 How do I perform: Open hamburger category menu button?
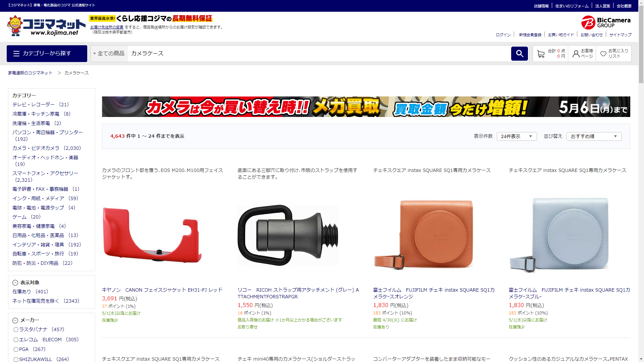tap(47, 54)
